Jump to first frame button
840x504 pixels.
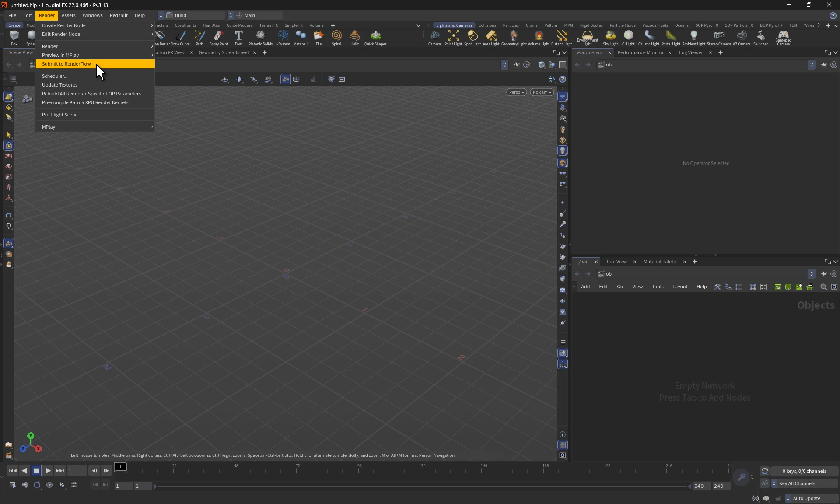(x=12, y=471)
